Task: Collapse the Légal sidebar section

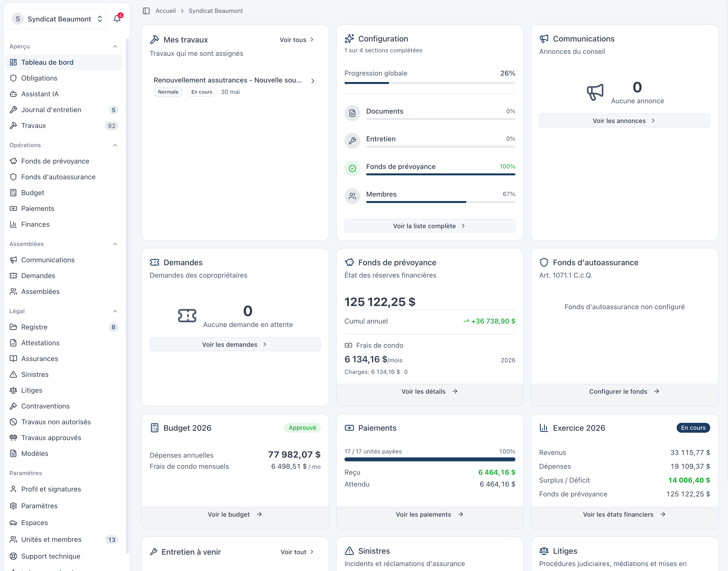Action: pyautogui.click(x=115, y=311)
